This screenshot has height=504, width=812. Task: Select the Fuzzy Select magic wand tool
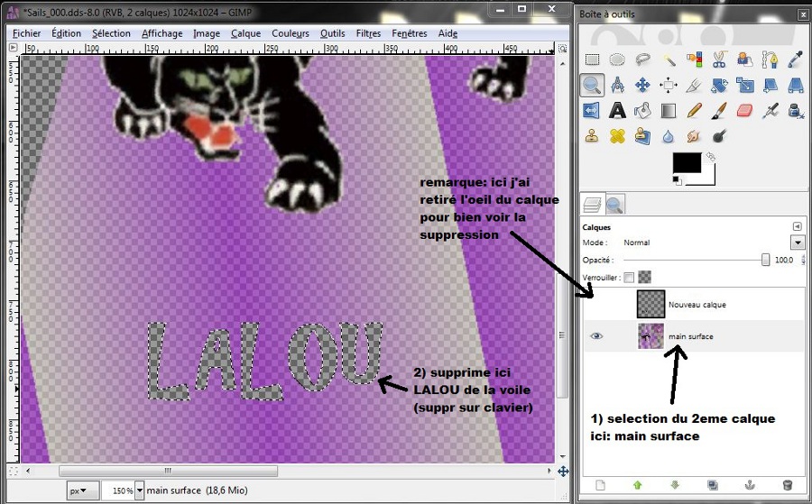[668, 60]
